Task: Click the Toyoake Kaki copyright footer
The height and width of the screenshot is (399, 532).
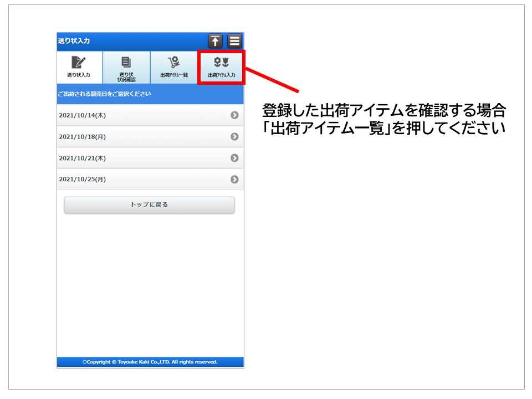Action: click(x=150, y=362)
